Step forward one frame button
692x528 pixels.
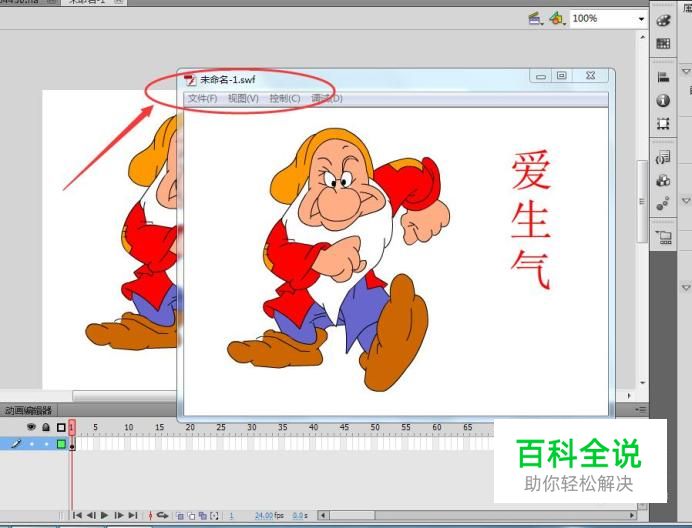pos(119,515)
